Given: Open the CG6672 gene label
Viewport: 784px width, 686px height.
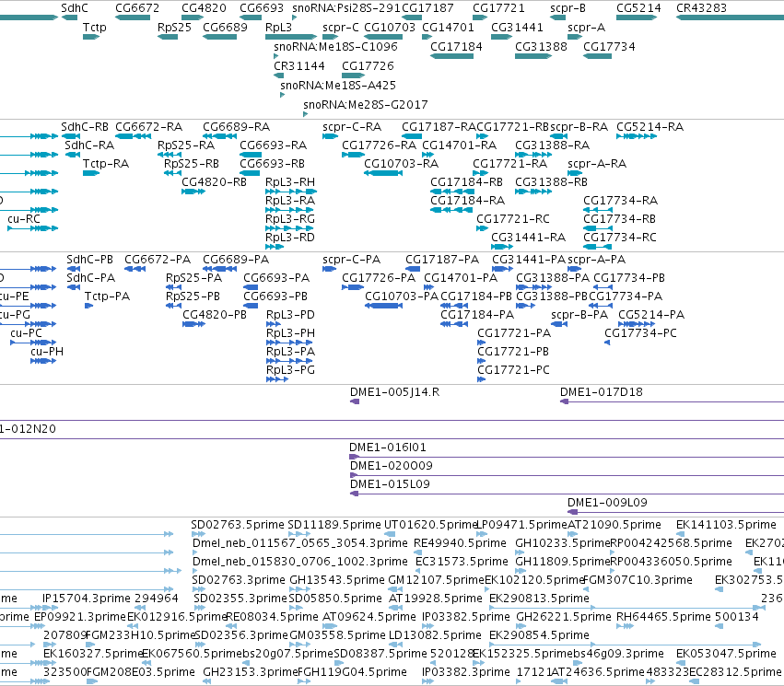Looking at the screenshot, I should pyautogui.click(x=137, y=8).
